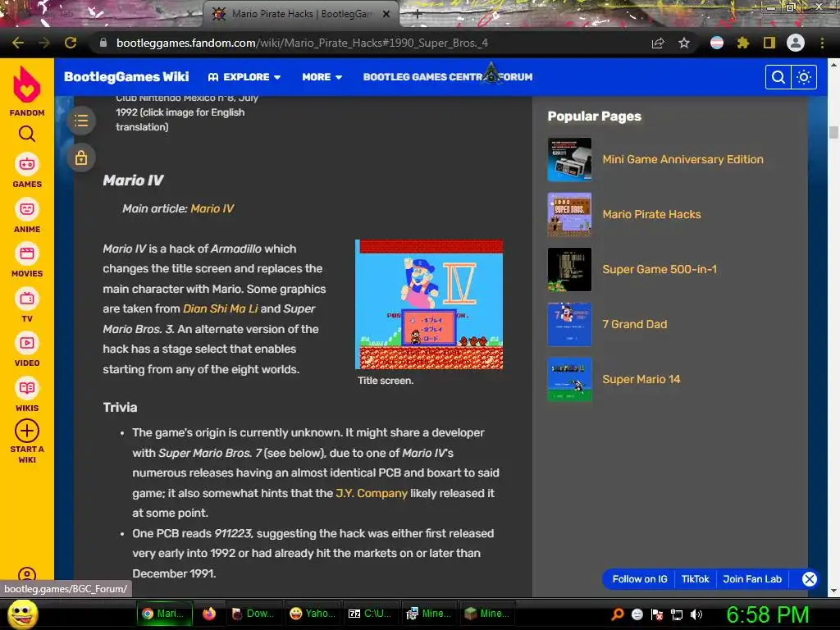This screenshot has height=630, width=840.
Task: Click Follow on IG button
Action: pyautogui.click(x=640, y=579)
